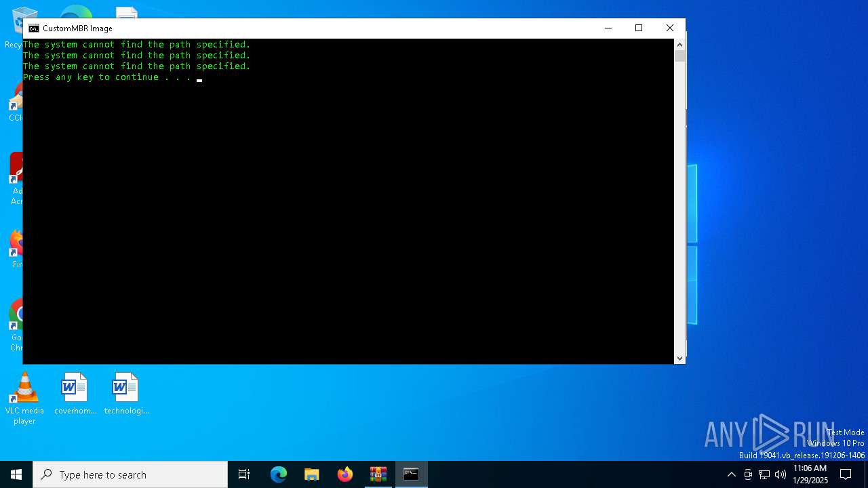The height and width of the screenshot is (488, 868).
Task: Click the console scrollbar up arrow
Action: pos(679,44)
